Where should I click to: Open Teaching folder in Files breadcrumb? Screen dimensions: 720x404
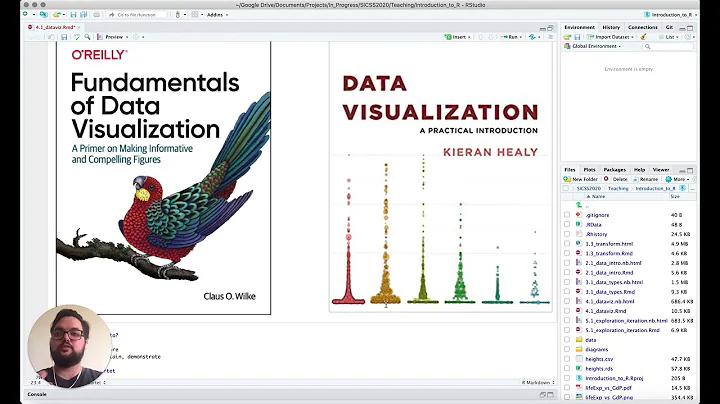pos(618,188)
